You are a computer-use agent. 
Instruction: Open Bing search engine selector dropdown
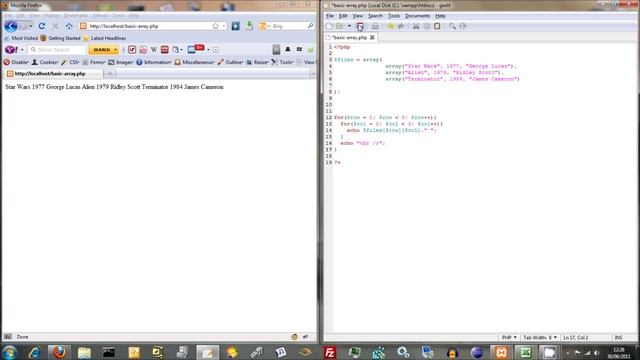[x=264, y=26]
